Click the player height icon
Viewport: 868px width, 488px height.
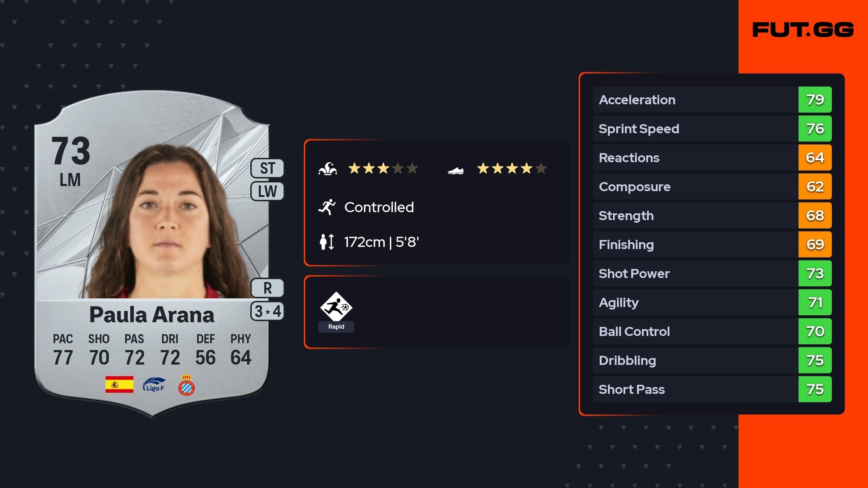pyautogui.click(x=327, y=242)
